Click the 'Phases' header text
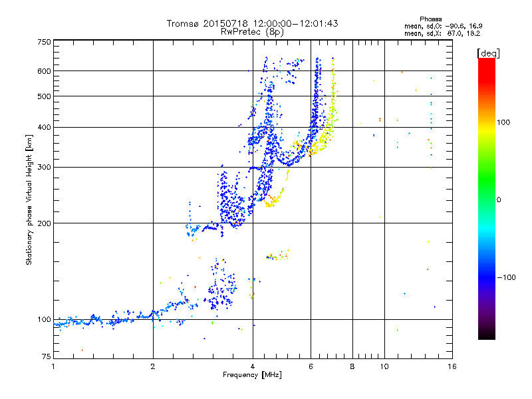This screenshot has height=399, width=532. click(430, 19)
